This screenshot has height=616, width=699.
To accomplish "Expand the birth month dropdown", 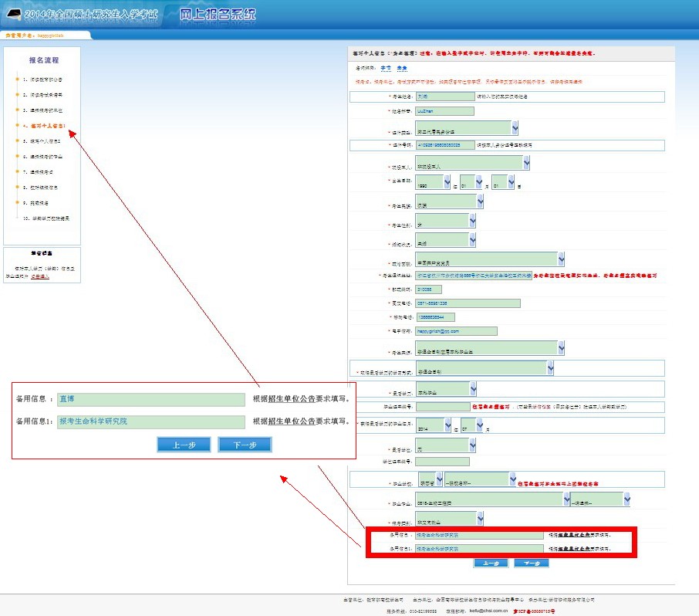I will (x=478, y=182).
